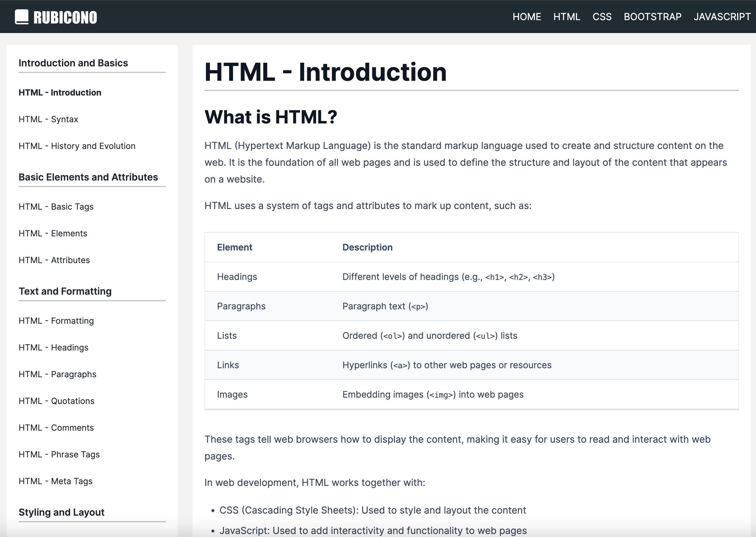Click the 'Different levels of headings' description
Screen dimensions: 756x537
click(x=448, y=277)
